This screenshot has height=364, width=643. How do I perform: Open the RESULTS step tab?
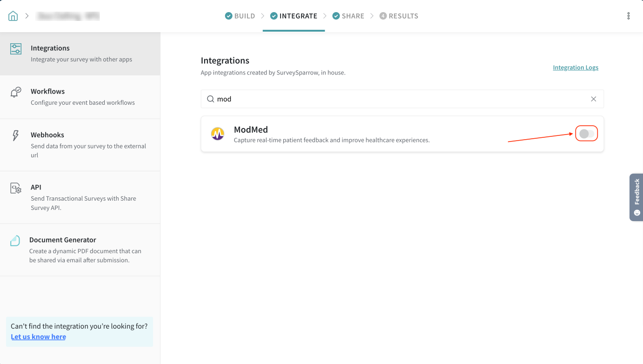[399, 16]
